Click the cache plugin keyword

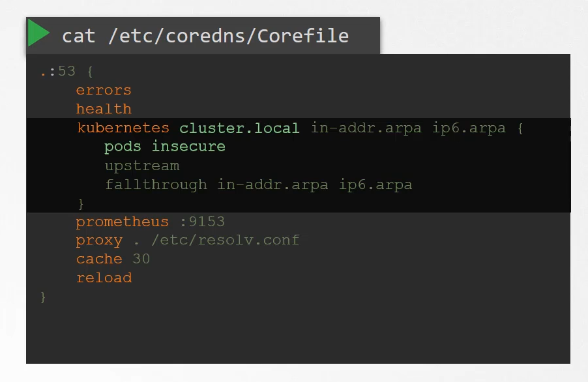tap(99, 259)
